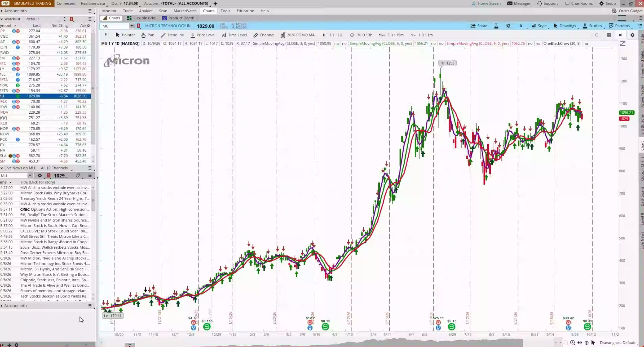Switch to the Scan tab
The image size is (644, 347).
(163, 11)
